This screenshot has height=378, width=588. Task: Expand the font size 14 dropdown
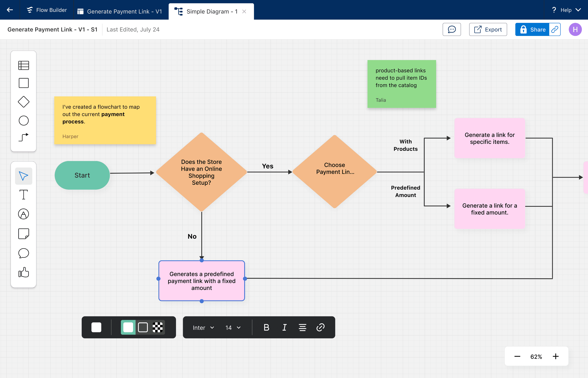(233, 328)
